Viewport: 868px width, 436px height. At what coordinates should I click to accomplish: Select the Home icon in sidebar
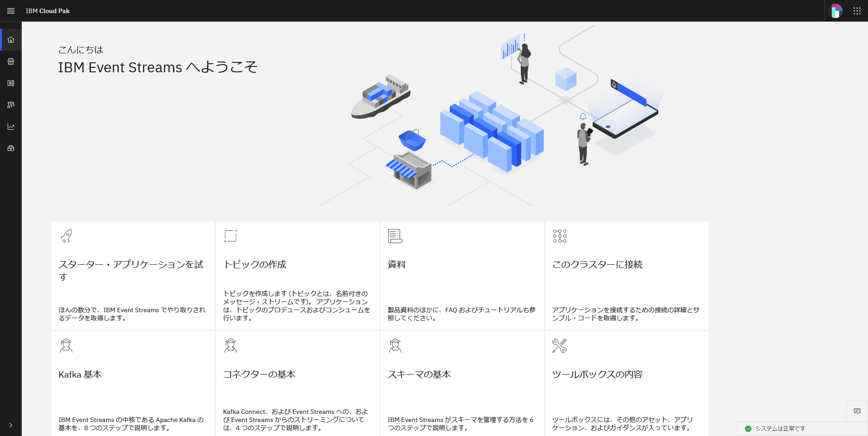pyautogui.click(x=11, y=40)
